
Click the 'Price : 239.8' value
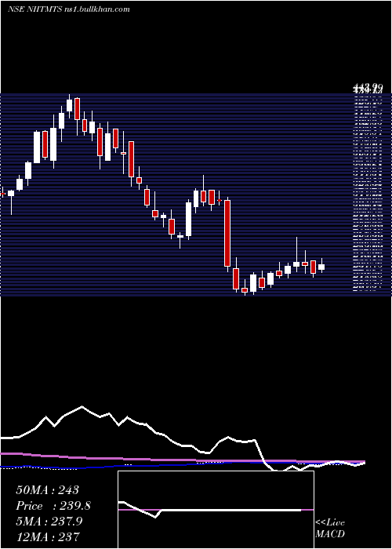(x=53, y=506)
